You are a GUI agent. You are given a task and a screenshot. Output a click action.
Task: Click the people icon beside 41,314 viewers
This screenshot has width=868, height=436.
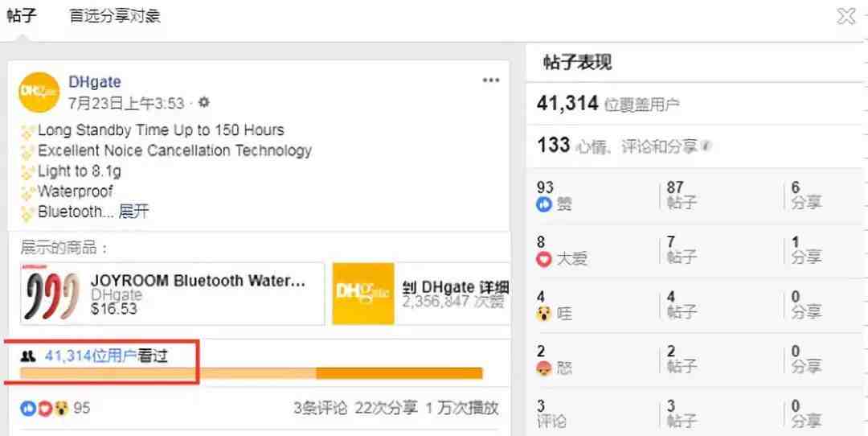pyautogui.click(x=28, y=356)
